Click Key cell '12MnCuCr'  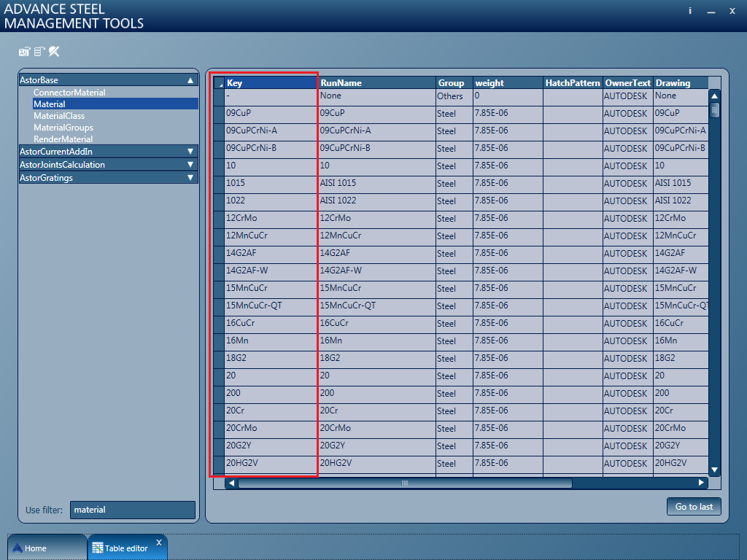(x=271, y=237)
